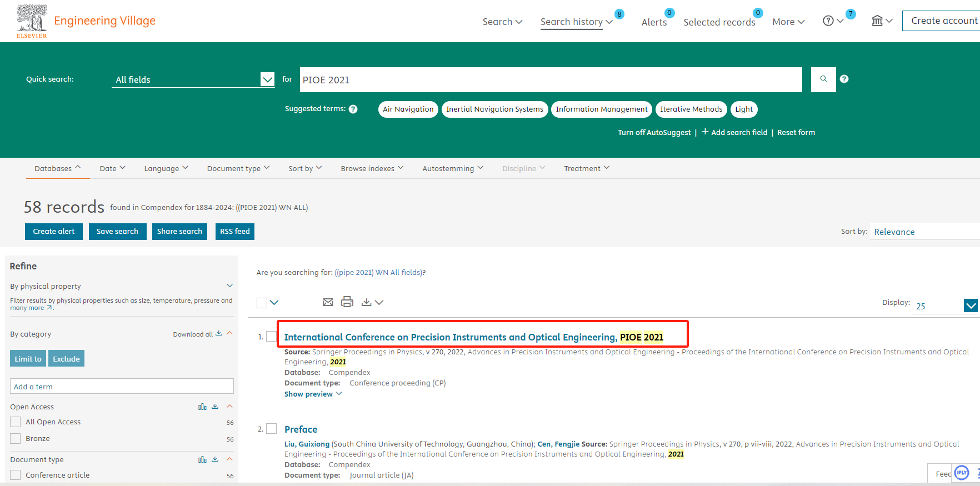Collapse the Databases tab
This screenshot has width=980, height=486.
58,168
